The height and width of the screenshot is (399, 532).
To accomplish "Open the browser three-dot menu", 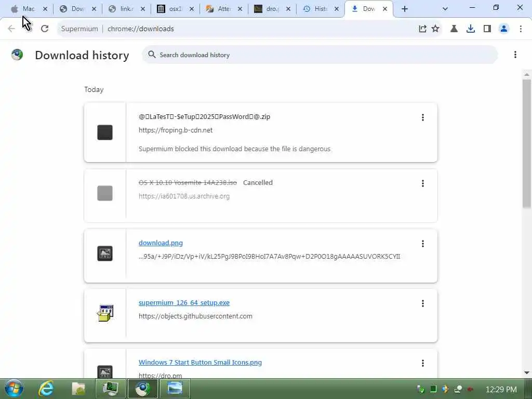I will click(521, 29).
